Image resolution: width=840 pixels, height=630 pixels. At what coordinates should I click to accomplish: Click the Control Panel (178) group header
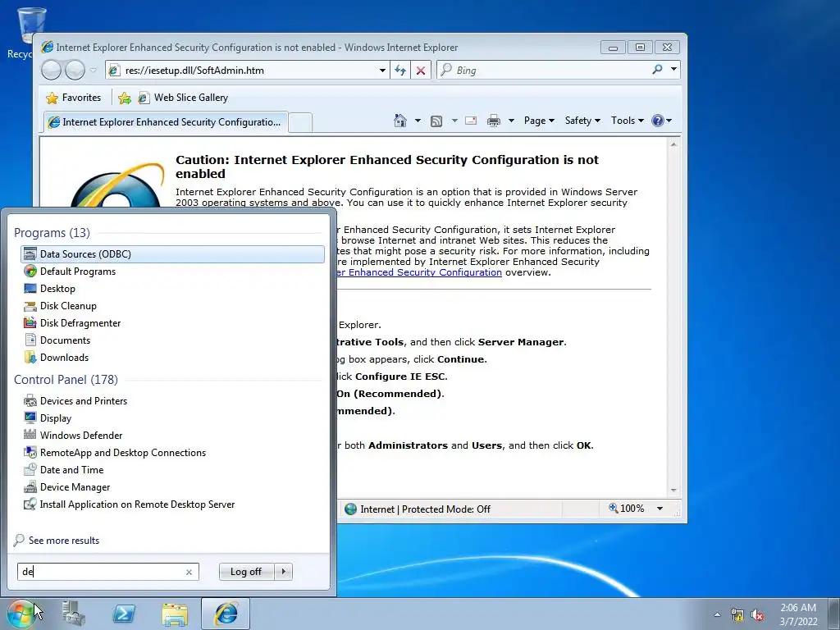[66, 379]
